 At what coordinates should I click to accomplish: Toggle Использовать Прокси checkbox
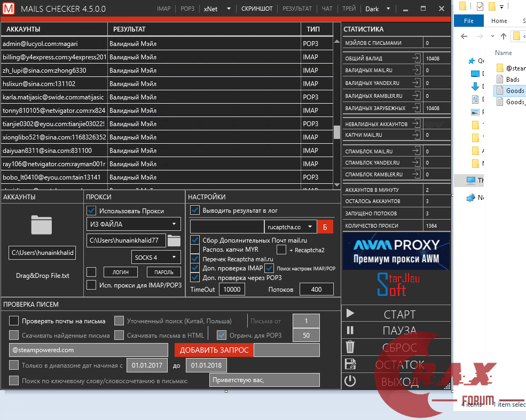(91, 210)
